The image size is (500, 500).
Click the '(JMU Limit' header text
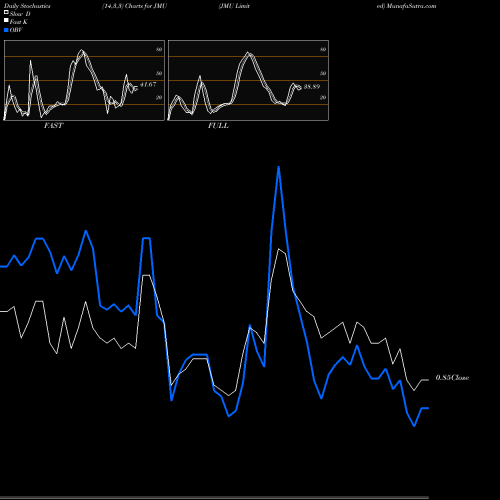(x=234, y=6)
